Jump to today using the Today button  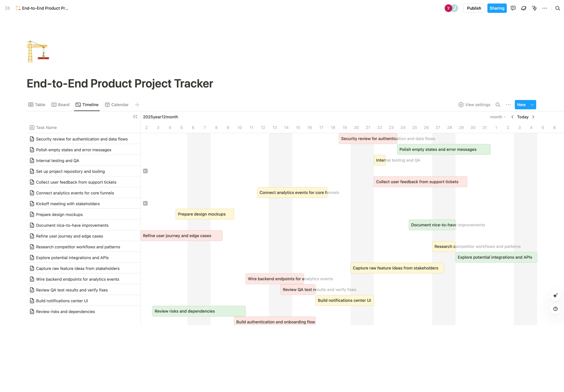tap(523, 117)
